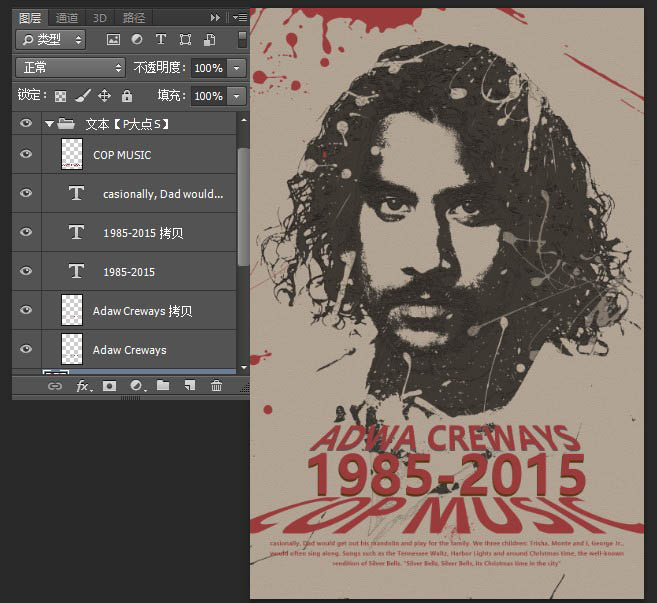The height and width of the screenshot is (603, 657).
Task: Click the Adaw Creways 拷贝 layer thumbnail
Action: 71,311
